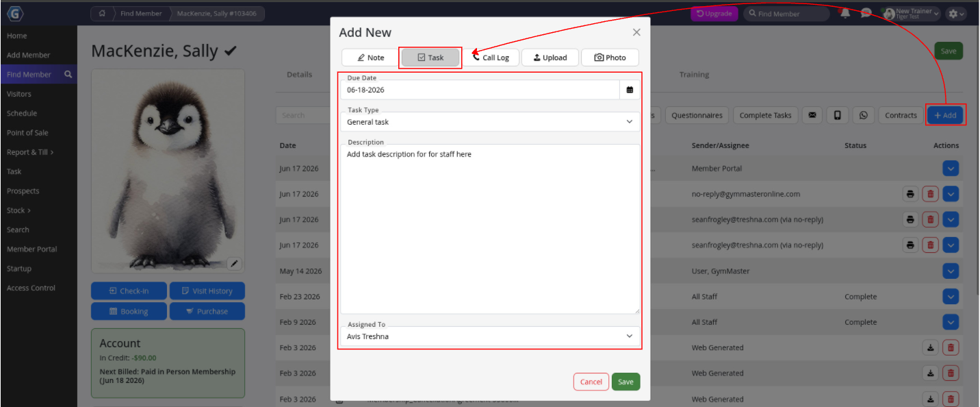The width and height of the screenshot is (980, 407).
Task: Go to Home in sidebar
Action: pos(17,36)
